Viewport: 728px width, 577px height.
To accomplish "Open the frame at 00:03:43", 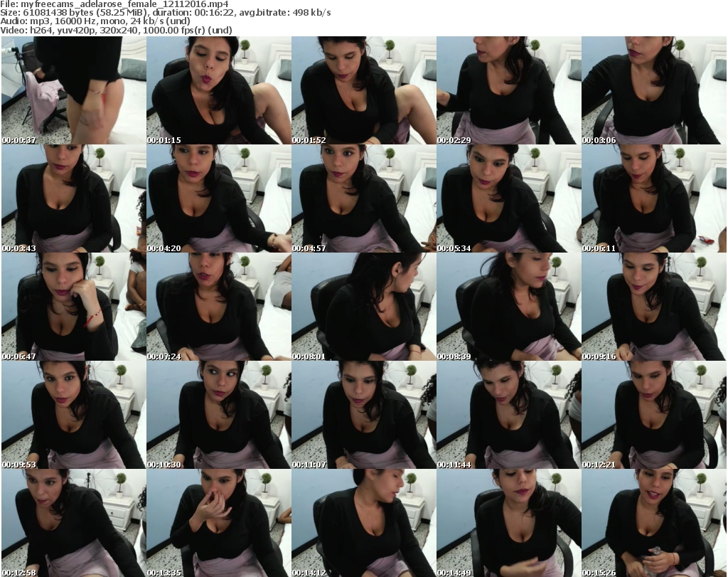I will point(74,198).
